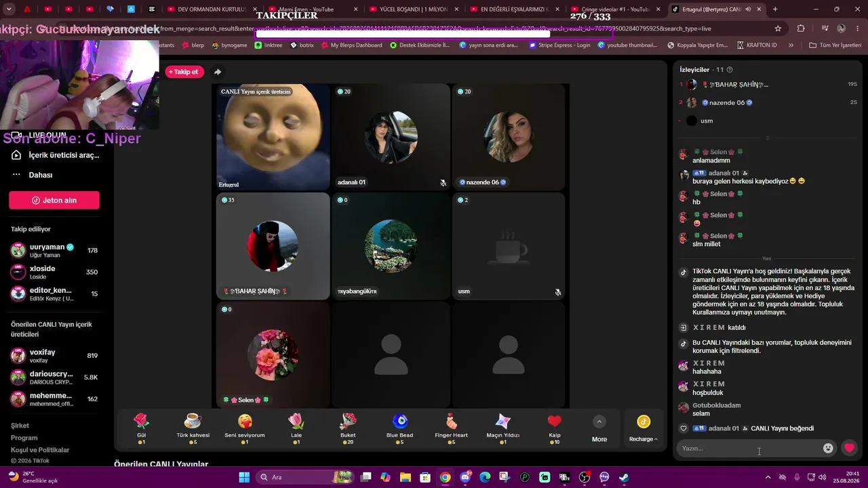The image size is (868, 488).
Task: Open Koşul ve Politikalar link
Action: tap(40, 450)
